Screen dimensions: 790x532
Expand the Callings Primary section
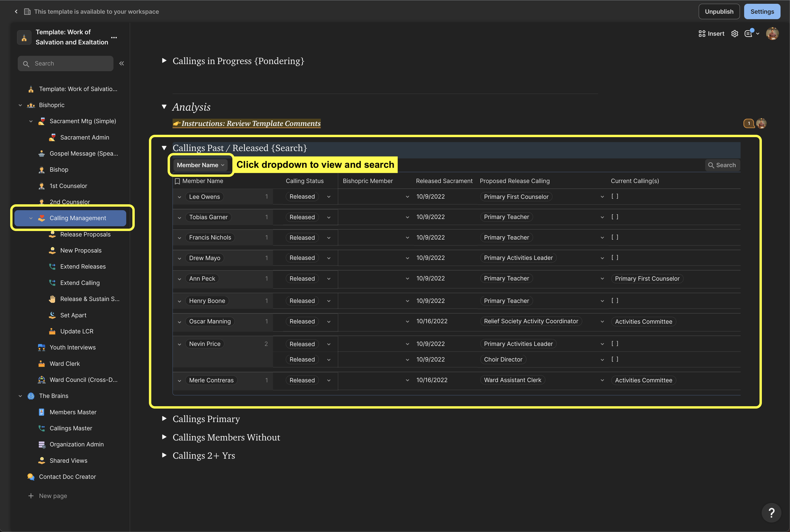point(164,419)
